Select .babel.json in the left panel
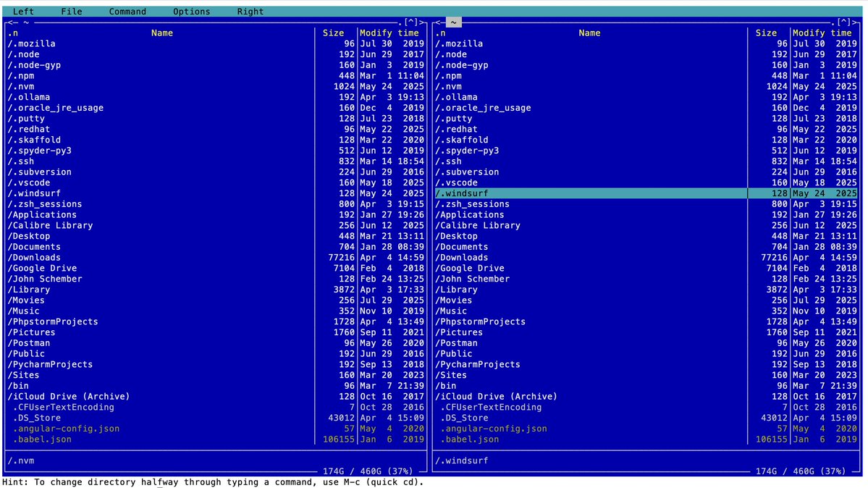This screenshot has width=868, height=488. coord(216,439)
